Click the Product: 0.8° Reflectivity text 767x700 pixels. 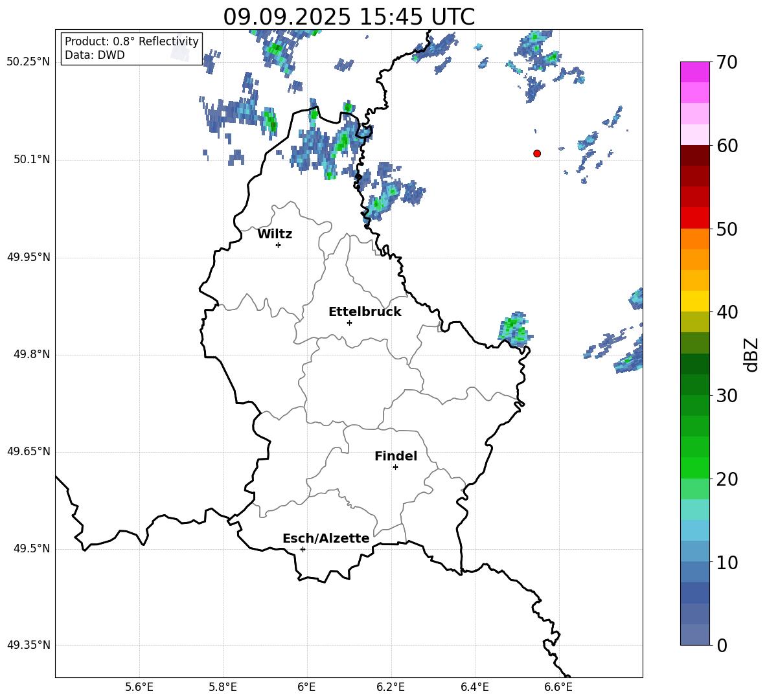click(132, 41)
